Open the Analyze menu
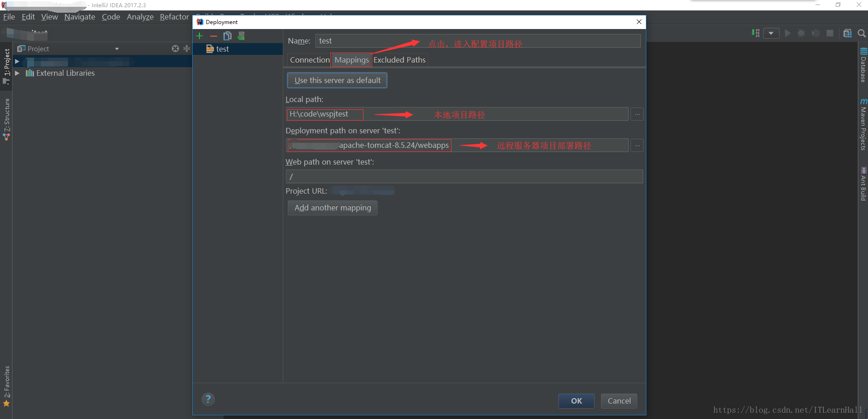This screenshot has width=868, height=419. pos(140,17)
